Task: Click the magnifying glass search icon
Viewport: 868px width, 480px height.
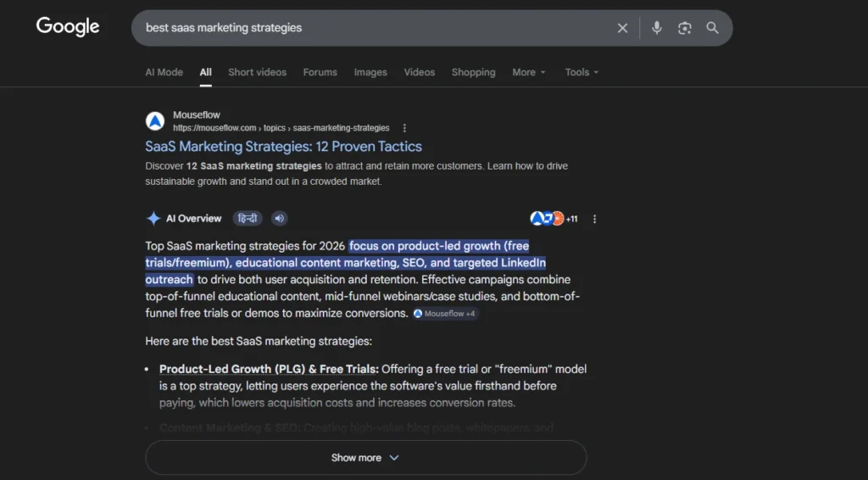Action: coord(712,28)
